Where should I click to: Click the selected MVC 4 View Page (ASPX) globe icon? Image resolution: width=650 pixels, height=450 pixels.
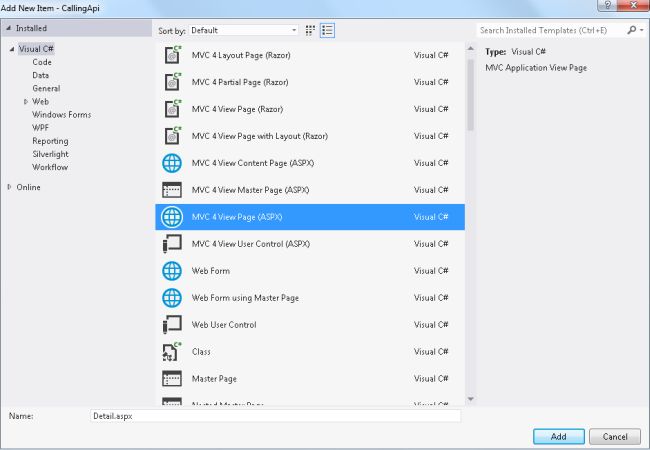[x=172, y=217]
